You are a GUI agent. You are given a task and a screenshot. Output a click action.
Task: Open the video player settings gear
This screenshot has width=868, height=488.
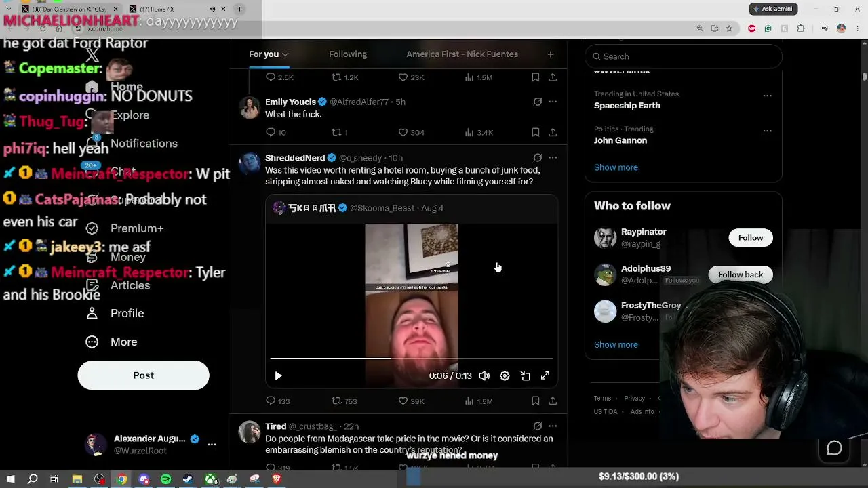[x=505, y=375]
